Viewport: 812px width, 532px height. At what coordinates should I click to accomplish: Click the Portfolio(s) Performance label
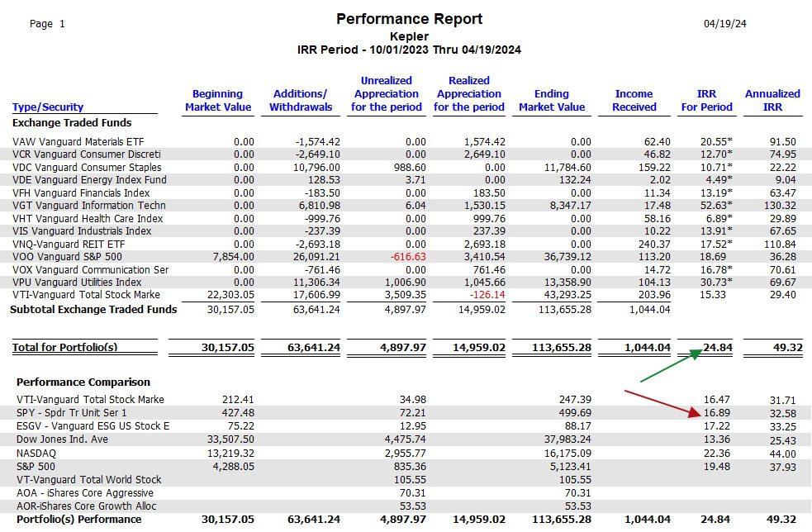[x=78, y=519]
